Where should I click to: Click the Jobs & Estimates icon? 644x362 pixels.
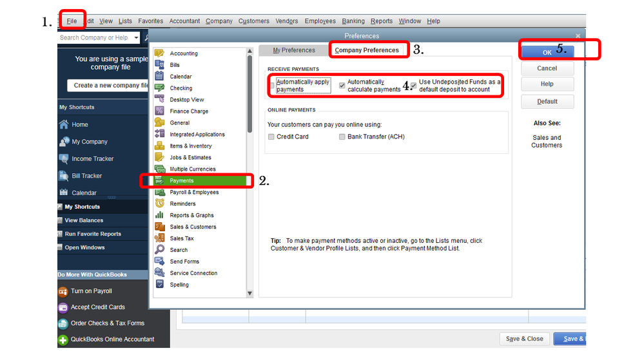[159, 157]
